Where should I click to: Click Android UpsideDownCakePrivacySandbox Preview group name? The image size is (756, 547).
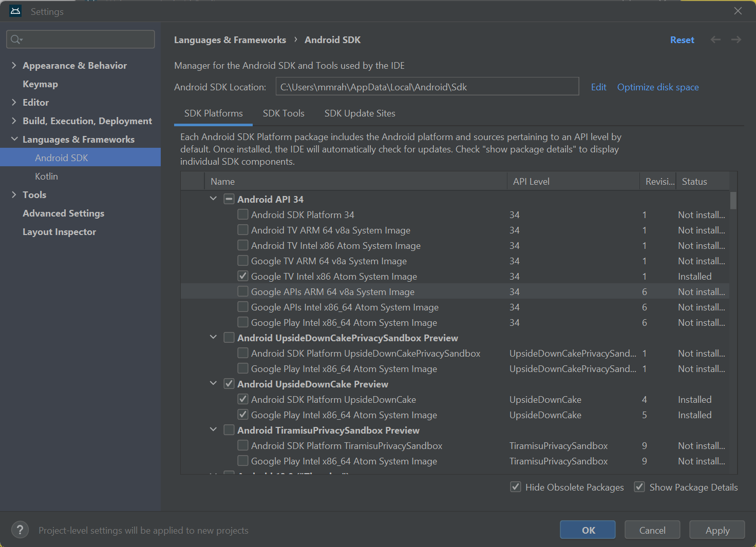pos(348,338)
